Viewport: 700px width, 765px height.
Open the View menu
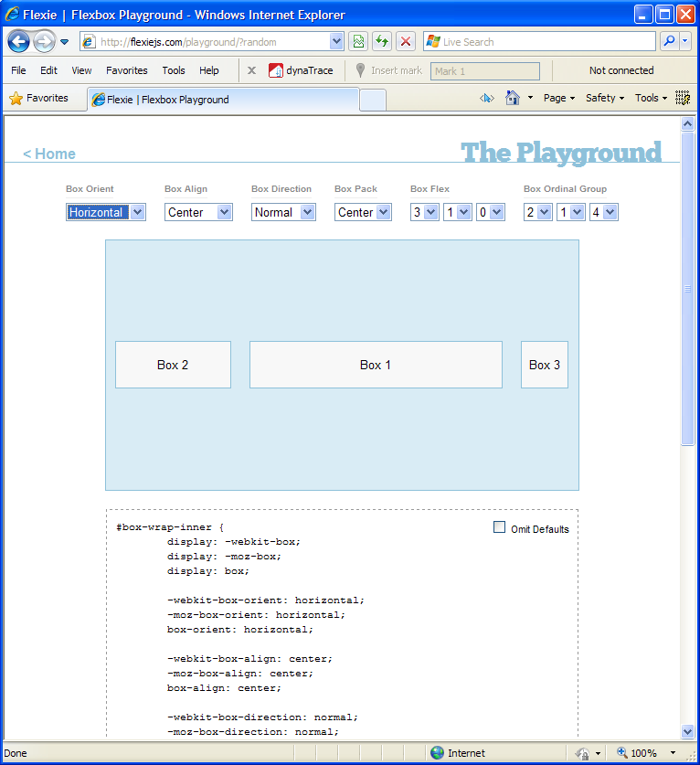pyautogui.click(x=81, y=70)
